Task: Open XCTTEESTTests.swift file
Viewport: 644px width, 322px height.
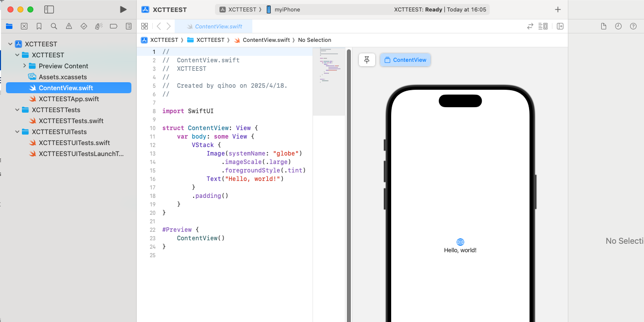Action: point(69,121)
